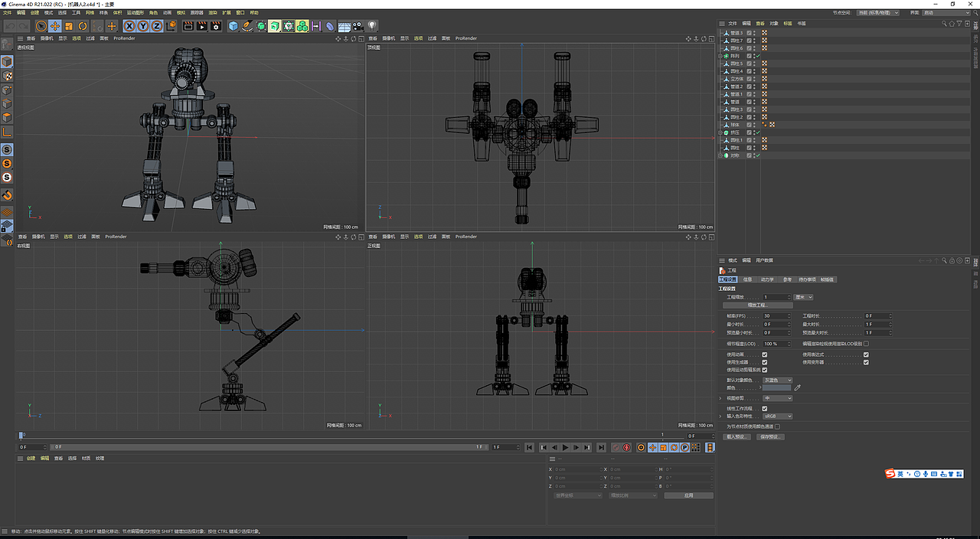The image size is (980, 539).
Task: Add a Cube primitive object icon
Action: (233, 26)
